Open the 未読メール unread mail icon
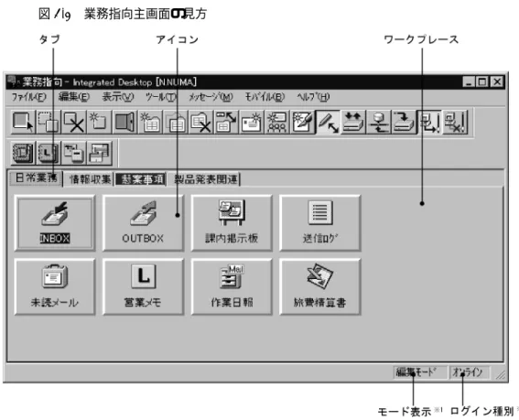Viewport: 519px width, 420px height. (x=55, y=286)
